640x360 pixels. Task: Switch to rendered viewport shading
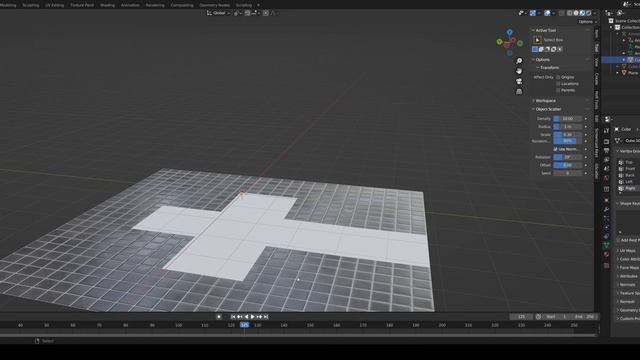[588, 13]
